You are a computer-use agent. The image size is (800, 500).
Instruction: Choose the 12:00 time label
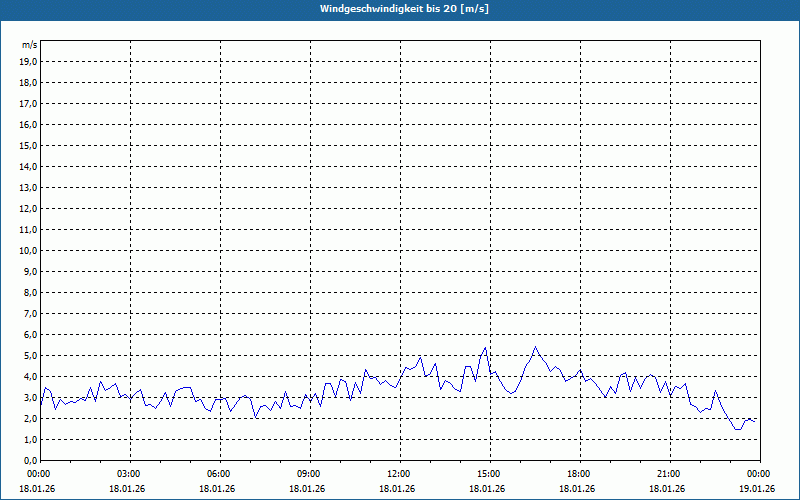point(399,474)
